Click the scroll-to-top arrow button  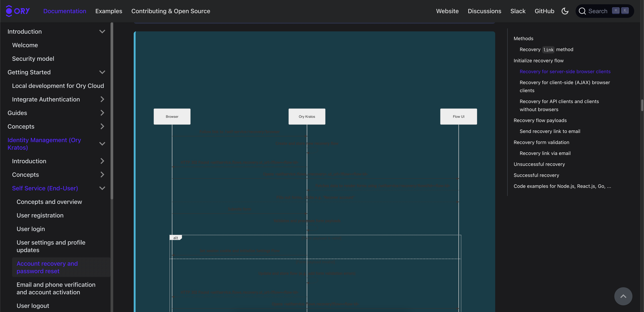tap(623, 296)
